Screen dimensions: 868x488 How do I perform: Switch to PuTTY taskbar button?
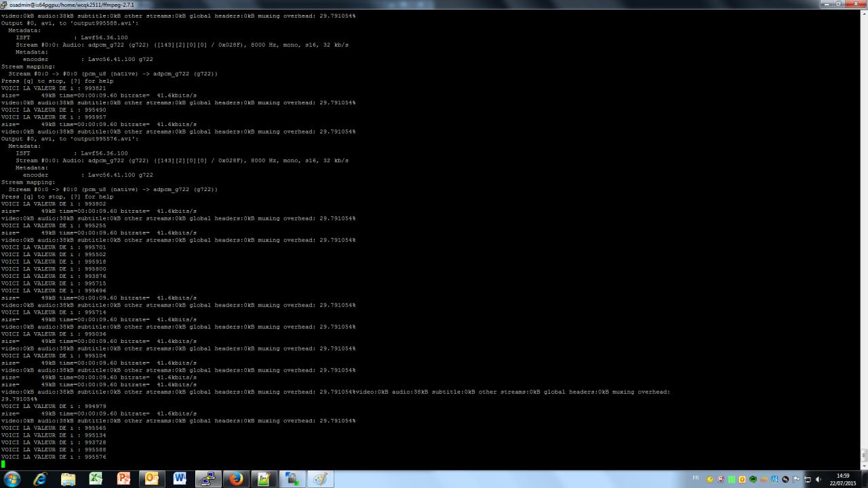tap(208, 479)
